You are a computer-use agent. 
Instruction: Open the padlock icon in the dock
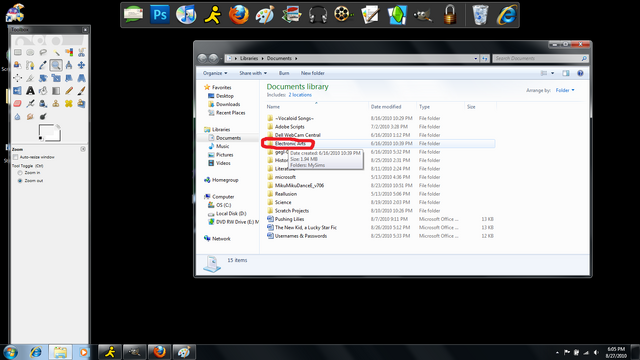[449, 15]
